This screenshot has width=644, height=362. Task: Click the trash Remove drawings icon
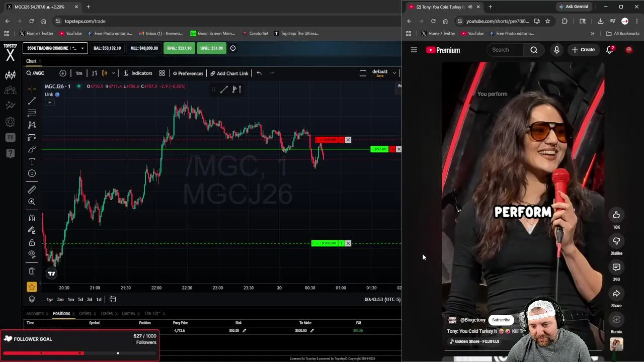pos(32,271)
